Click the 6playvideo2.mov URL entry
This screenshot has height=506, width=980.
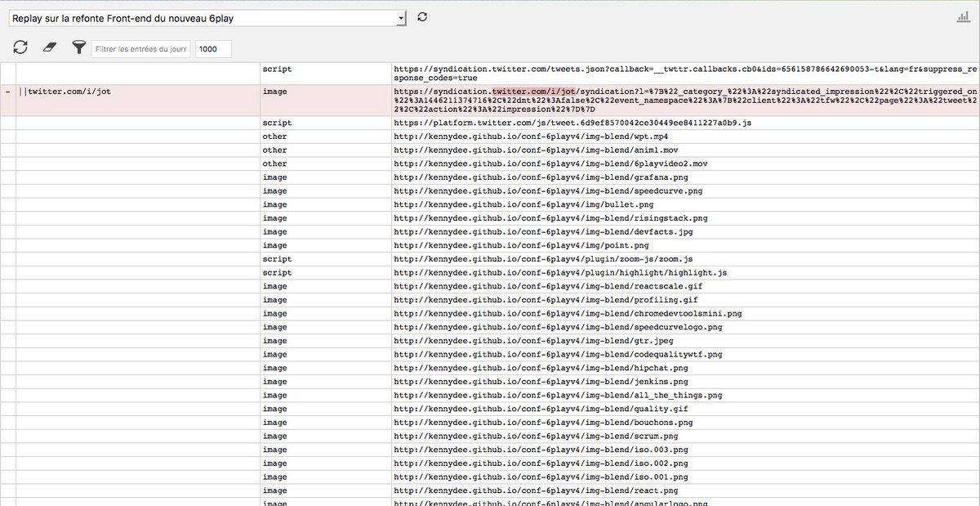tap(685, 163)
